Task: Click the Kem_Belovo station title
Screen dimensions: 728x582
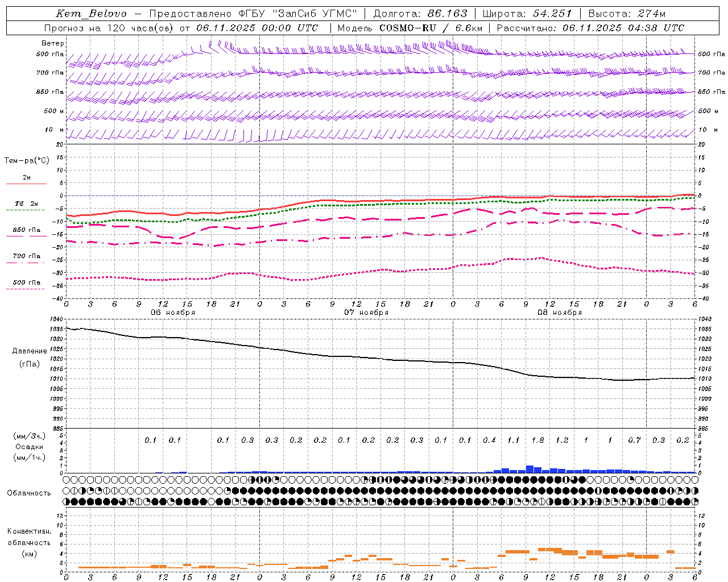Action: 91,14
